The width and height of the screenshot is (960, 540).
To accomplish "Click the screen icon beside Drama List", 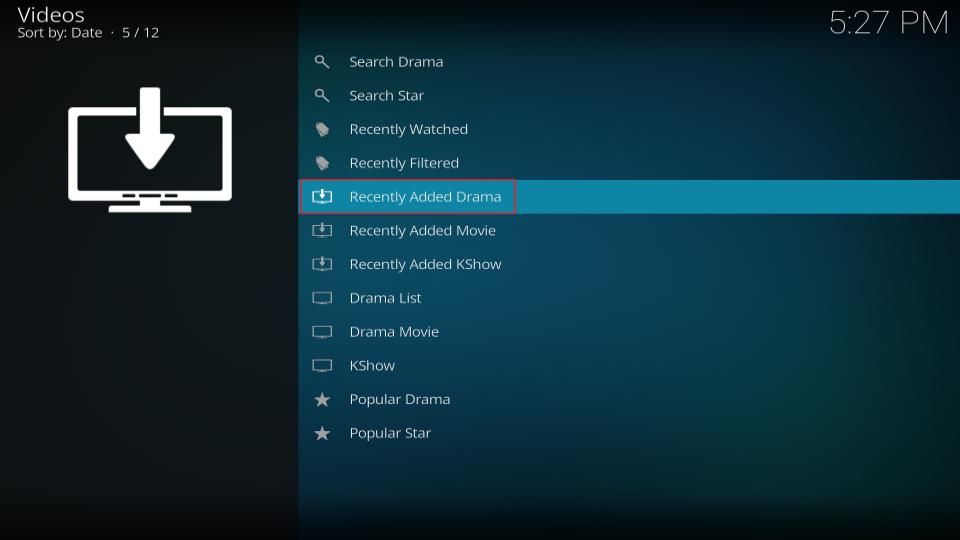I will 322,298.
